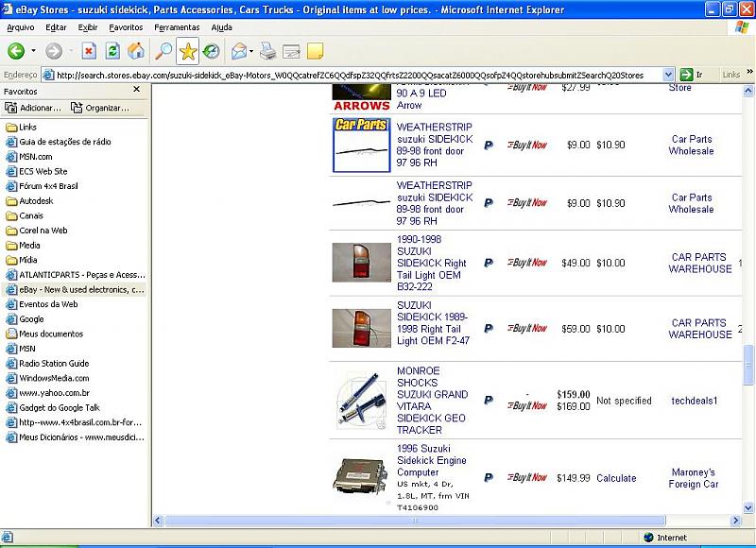
Task: Print the page with the printer icon
Action: pos(267,51)
